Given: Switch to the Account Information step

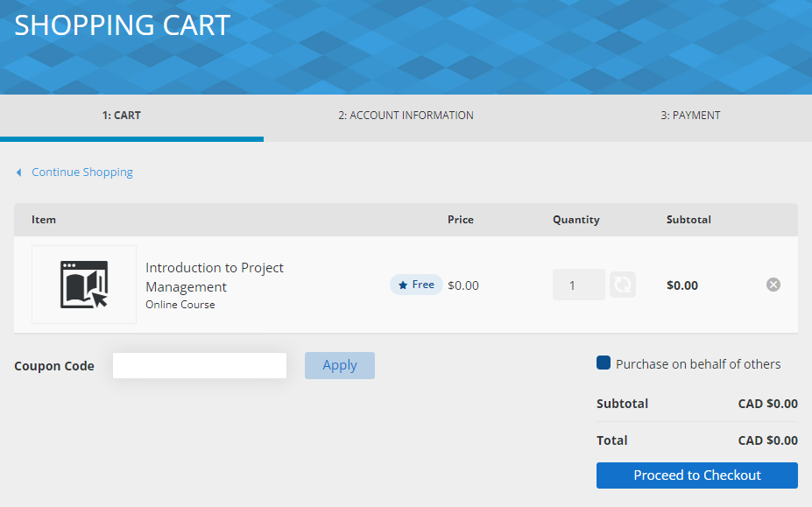Looking at the screenshot, I should pyautogui.click(x=406, y=115).
